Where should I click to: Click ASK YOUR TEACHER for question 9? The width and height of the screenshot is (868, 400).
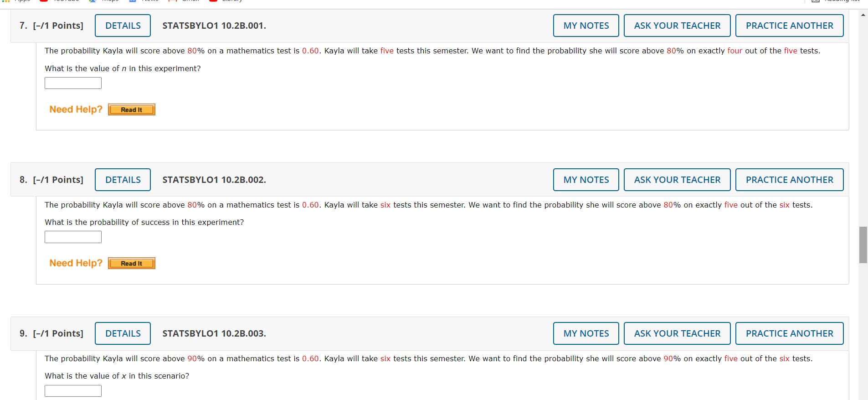click(x=677, y=333)
